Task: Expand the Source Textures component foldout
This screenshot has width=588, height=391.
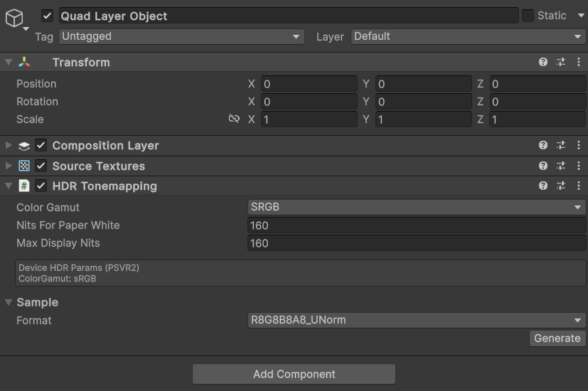Action: (9, 166)
